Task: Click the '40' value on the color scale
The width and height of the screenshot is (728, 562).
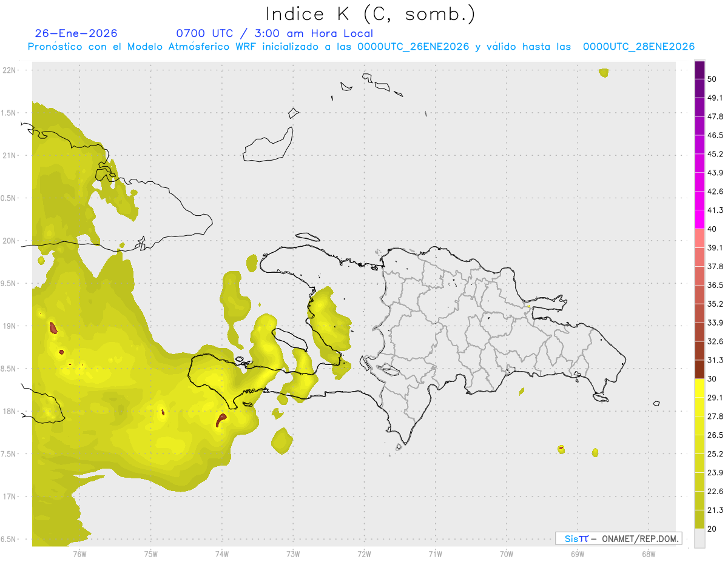Action: pyautogui.click(x=713, y=229)
